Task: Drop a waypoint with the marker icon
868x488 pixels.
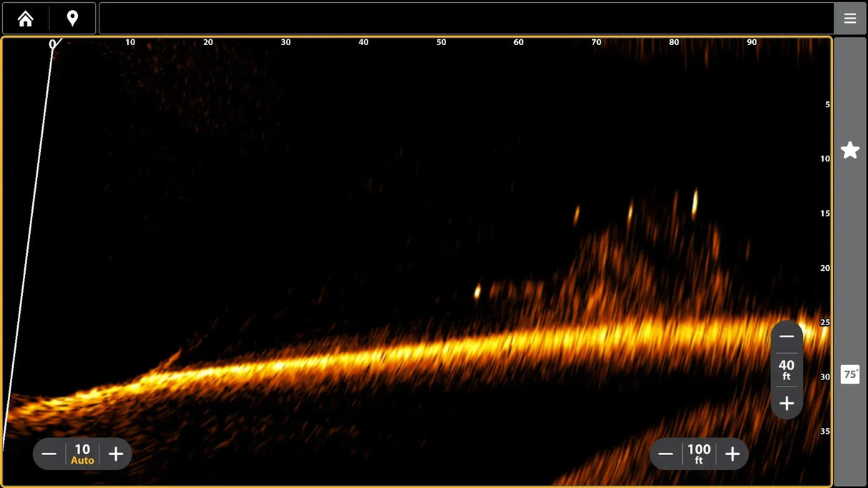Action: click(x=71, y=18)
